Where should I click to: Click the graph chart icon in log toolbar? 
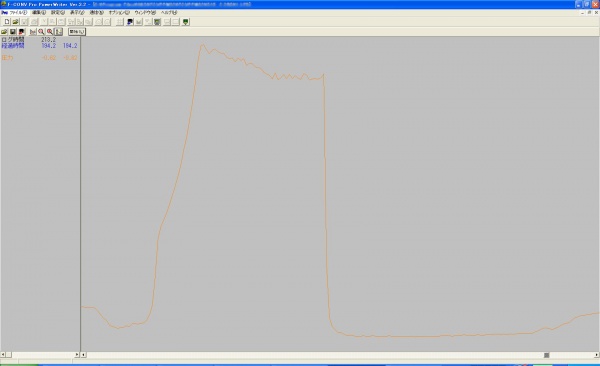pos(33,32)
